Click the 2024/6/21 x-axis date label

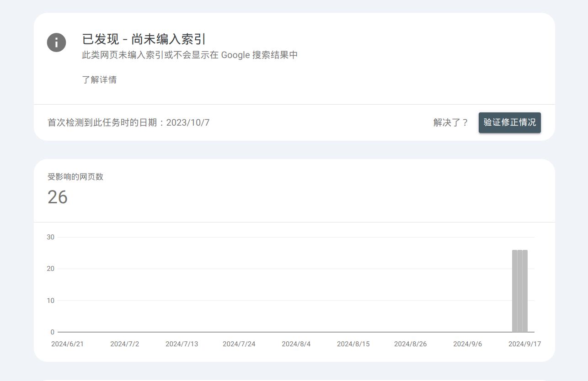[67, 344]
